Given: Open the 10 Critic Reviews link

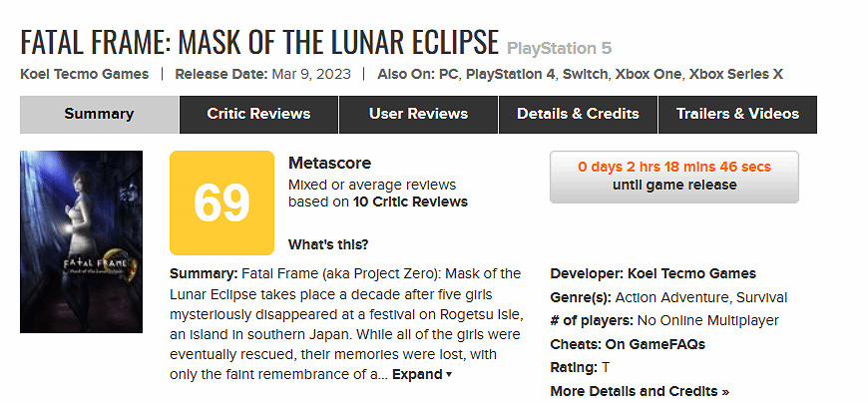Looking at the screenshot, I should click(410, 201).
